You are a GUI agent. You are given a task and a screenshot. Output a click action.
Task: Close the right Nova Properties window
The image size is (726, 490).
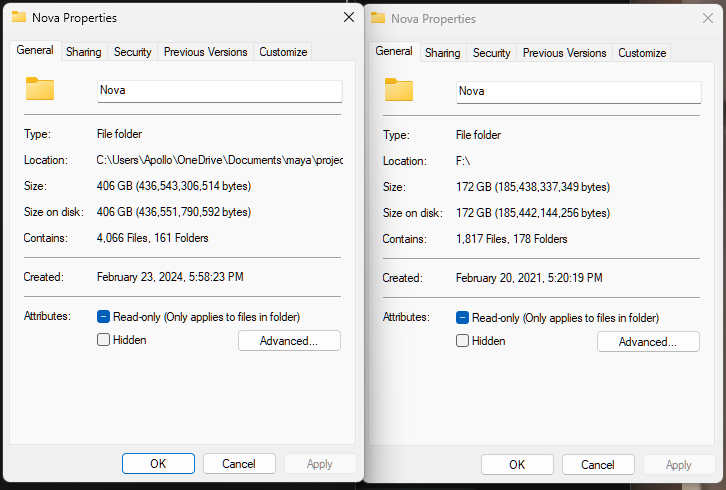pos(708,18)
